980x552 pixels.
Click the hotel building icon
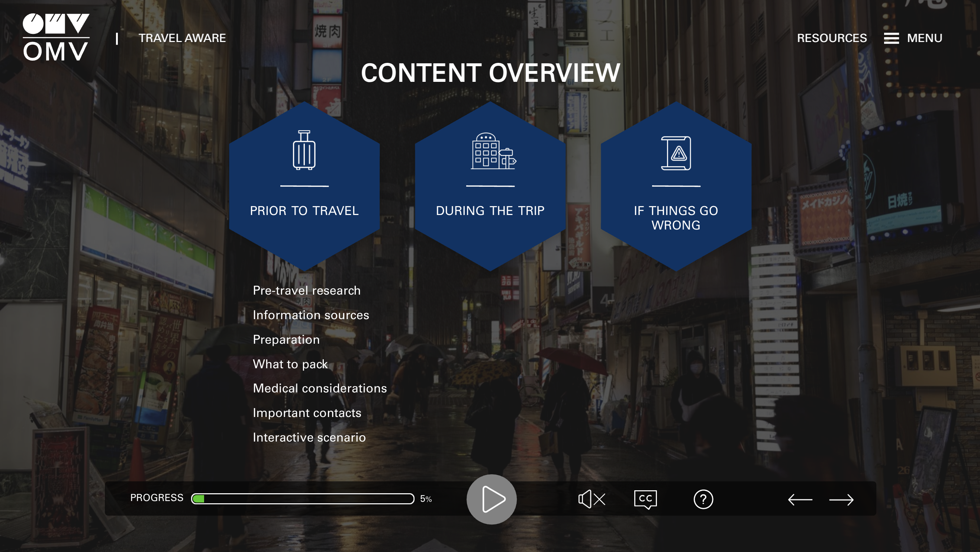493,151
